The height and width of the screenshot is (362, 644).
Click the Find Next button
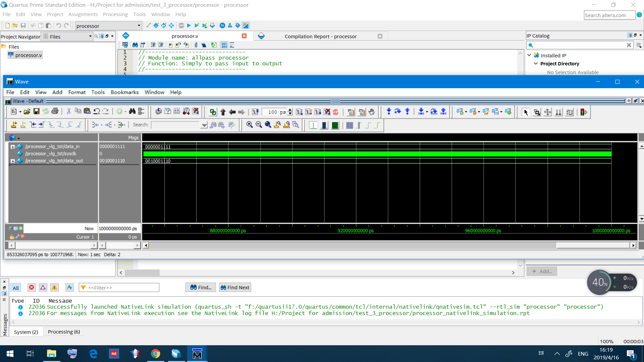pyautogui.click(x=235, y=287)
